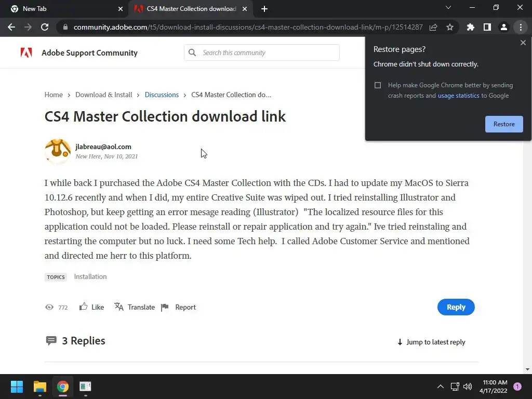Open the jlabreau@aol.com avatar
Viewport: 532px width, 399px height.
pyautogui.click(x=58, y=151)
